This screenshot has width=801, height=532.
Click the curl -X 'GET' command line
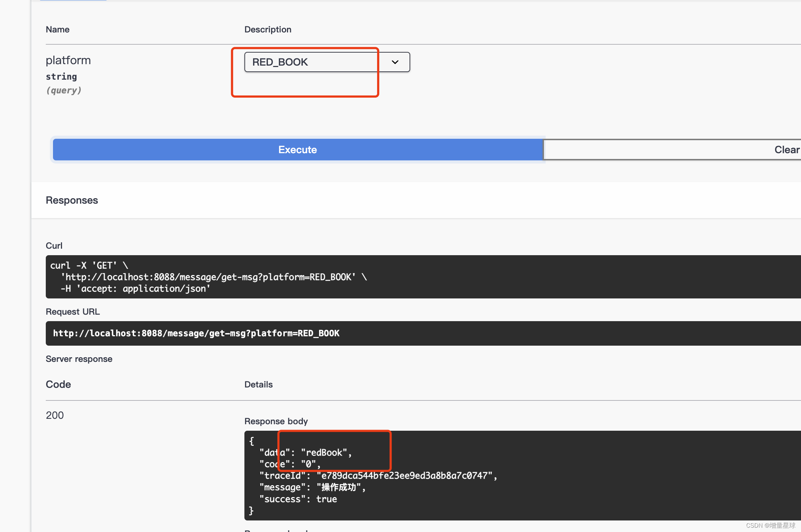pyautogui.click(x=89, y=265)
